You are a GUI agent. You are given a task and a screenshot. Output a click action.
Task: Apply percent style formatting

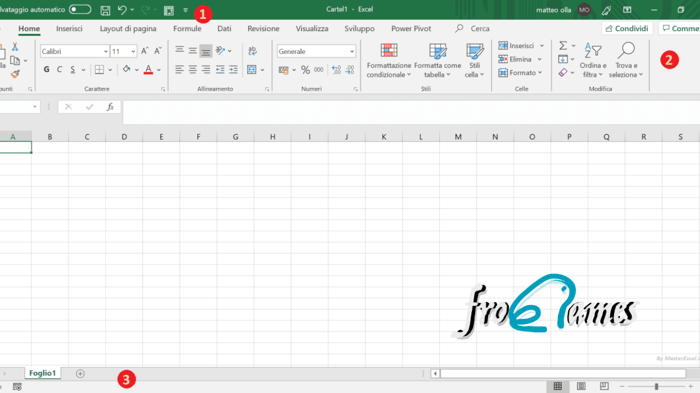pyautogui.click(x=305, y=70)
